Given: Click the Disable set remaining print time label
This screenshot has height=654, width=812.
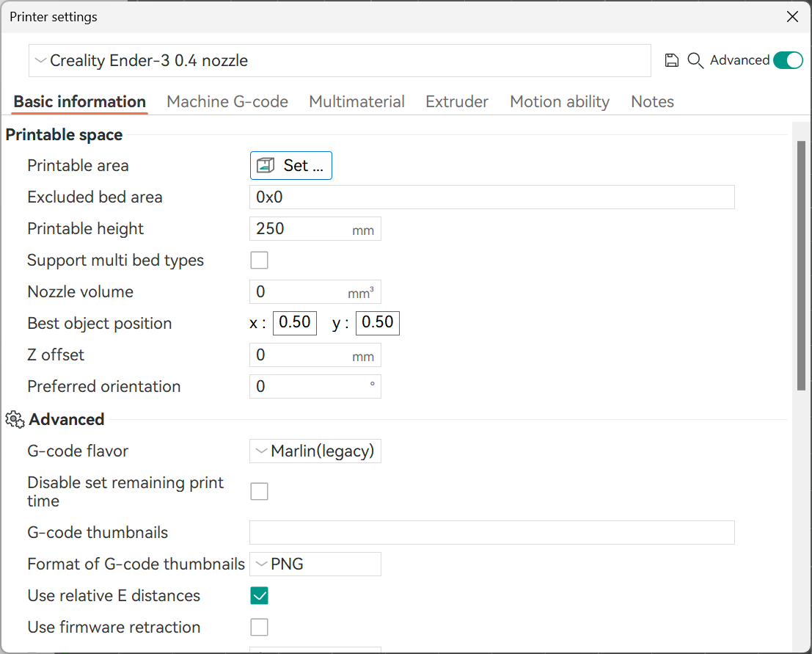Looking at the screenshot, I should pos(125,492).
